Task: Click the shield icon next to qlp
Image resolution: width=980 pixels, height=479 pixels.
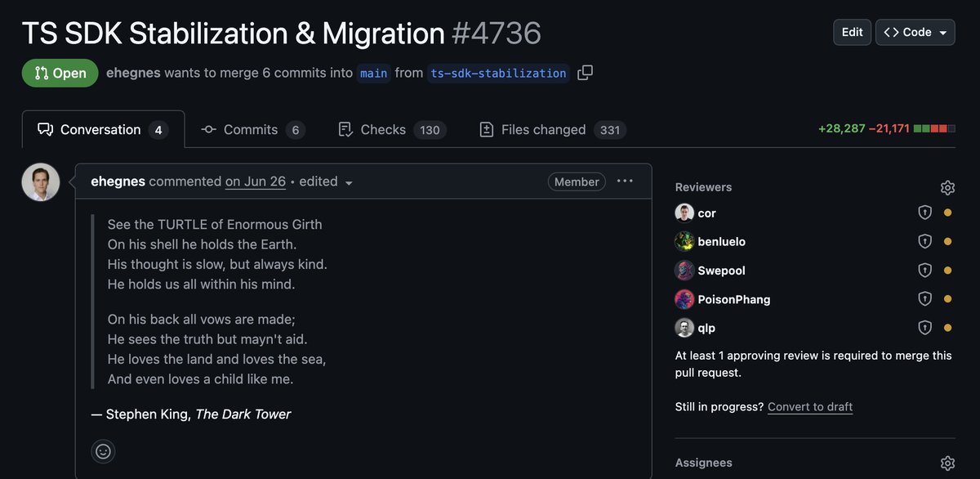Action: (924, 328)
